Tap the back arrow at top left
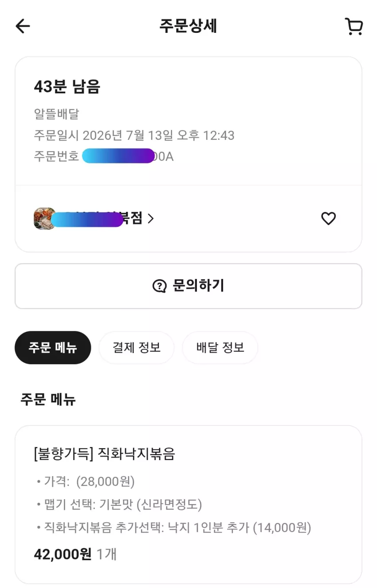377x588 pixels. click(23, 26)
